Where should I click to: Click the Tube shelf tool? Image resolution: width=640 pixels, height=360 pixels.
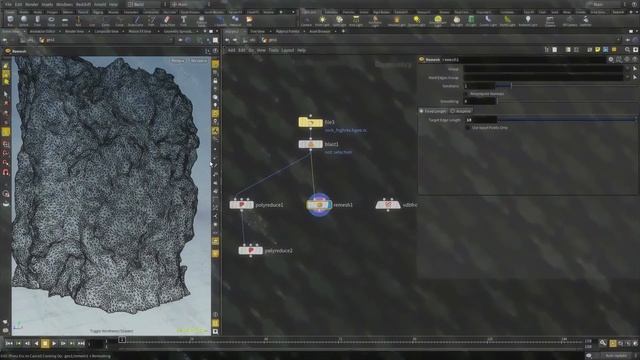[x=37, y=20]
